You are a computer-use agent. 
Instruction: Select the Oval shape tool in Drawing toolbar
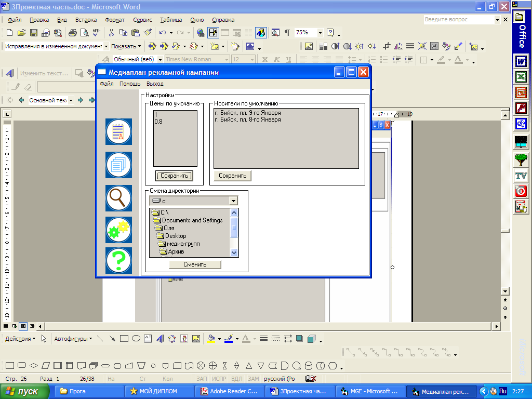pos(136,339)
